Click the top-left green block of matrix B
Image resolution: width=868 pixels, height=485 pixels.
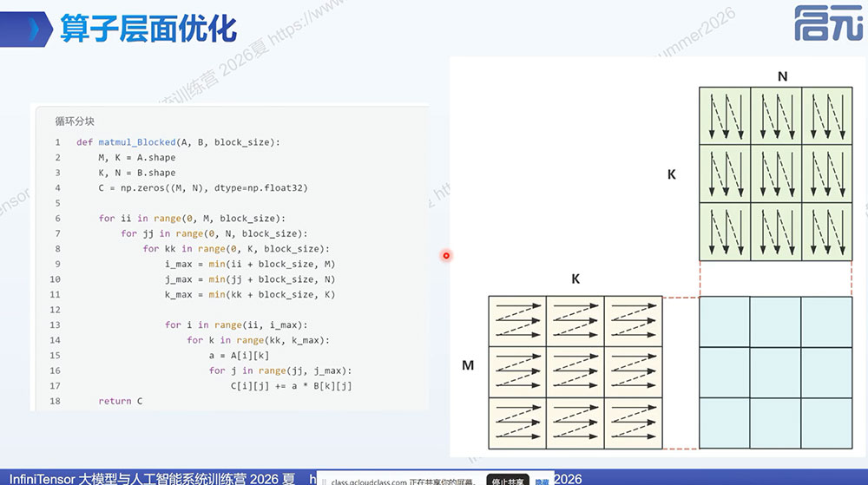point(725,115)
